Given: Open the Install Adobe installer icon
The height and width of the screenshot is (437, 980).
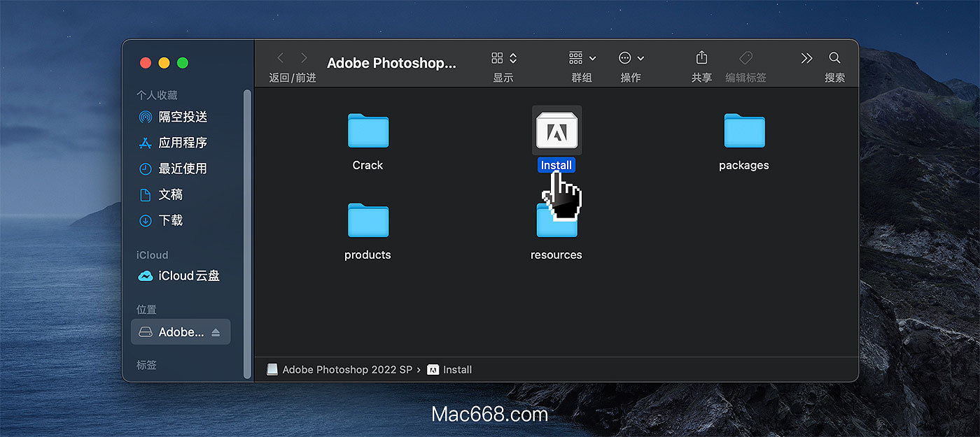Looking at the screenshot, I should coord(556,131).
